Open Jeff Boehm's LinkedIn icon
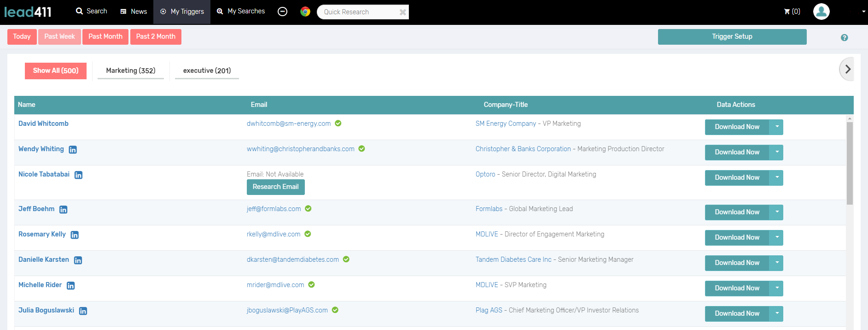868x330 pixels. (x=63, y=210)
